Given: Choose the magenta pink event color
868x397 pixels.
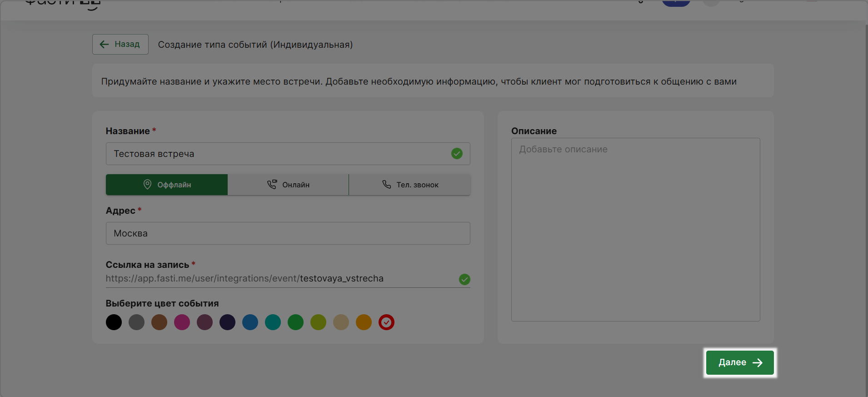Looking at the screenshot, I should pyautogui.click(x=182, y=322).
